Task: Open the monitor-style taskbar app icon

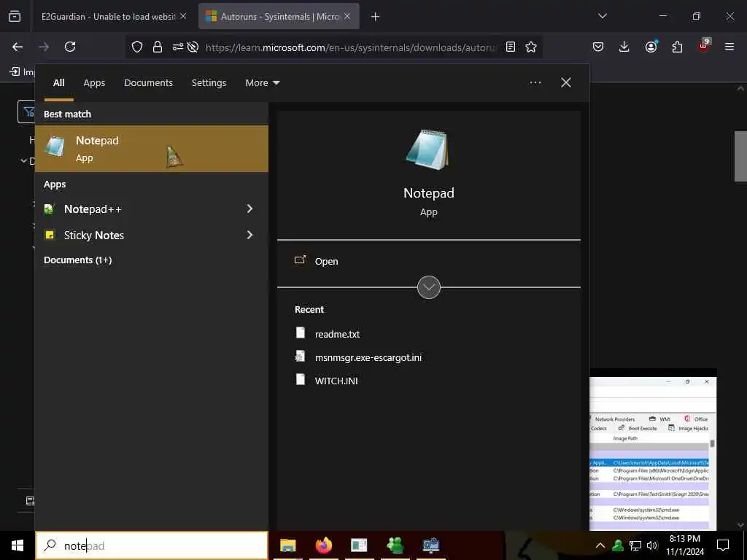Action: tap(430, 545)
